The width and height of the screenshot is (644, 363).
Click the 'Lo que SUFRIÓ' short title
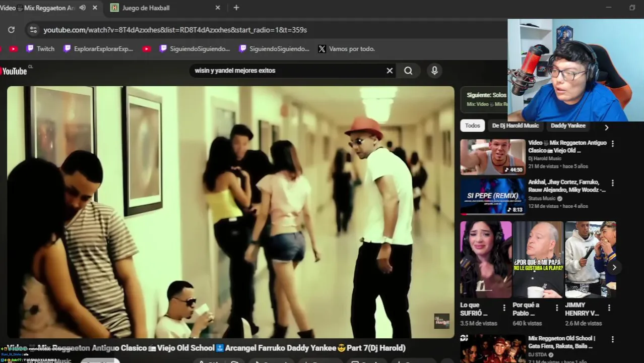tap(474, 309)
